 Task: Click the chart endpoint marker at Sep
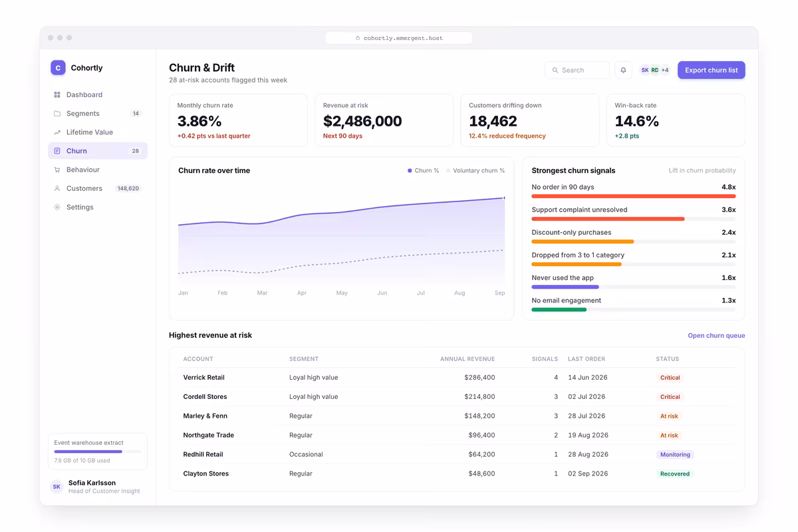tap(504, 198)
